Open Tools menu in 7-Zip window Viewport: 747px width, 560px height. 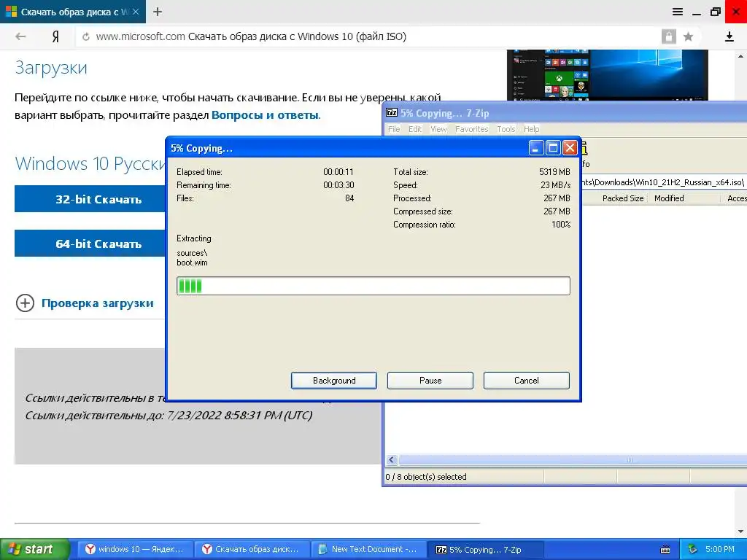pos(506,129)
